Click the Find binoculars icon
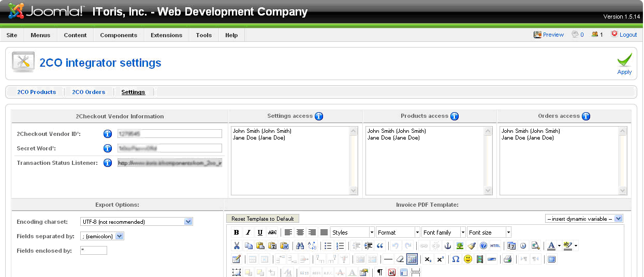Image resolution: width=644 pixels, height=277 pixels. tap(300, 246)
